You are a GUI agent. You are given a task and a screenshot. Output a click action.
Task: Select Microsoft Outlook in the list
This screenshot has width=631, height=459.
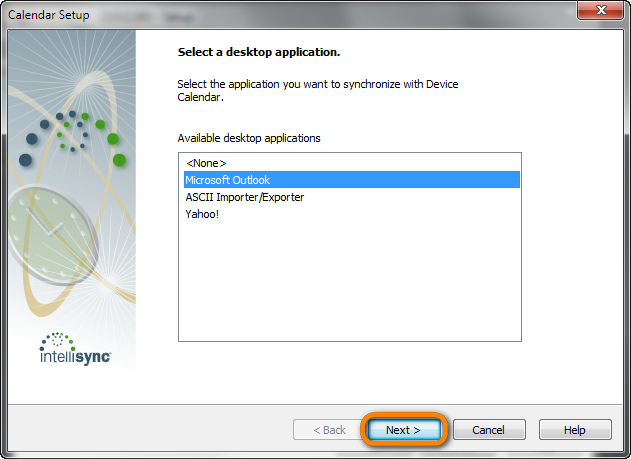[x=351, y=180]
